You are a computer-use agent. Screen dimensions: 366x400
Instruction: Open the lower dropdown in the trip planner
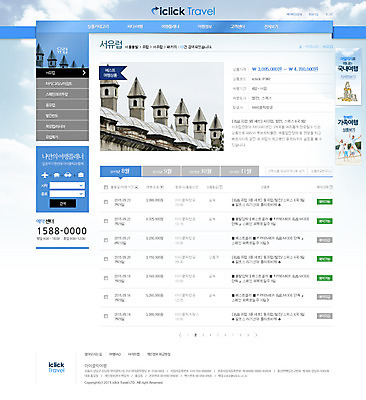click(x=67, y=194)
